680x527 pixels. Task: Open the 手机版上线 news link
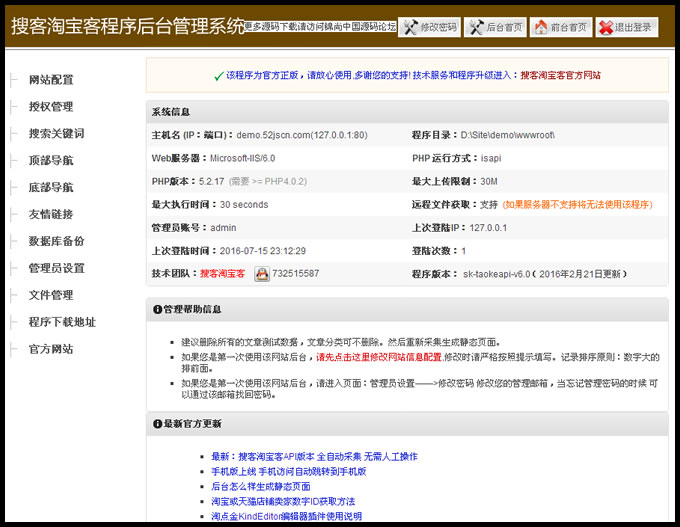pyautogui.click(x=288, y=471)
